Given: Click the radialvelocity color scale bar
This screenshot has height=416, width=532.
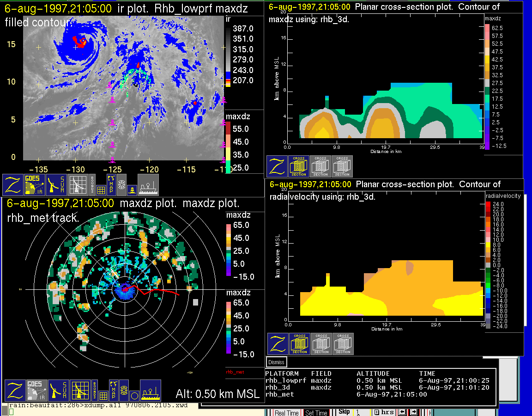Looking at the screenshot, I should click(489, 265).
